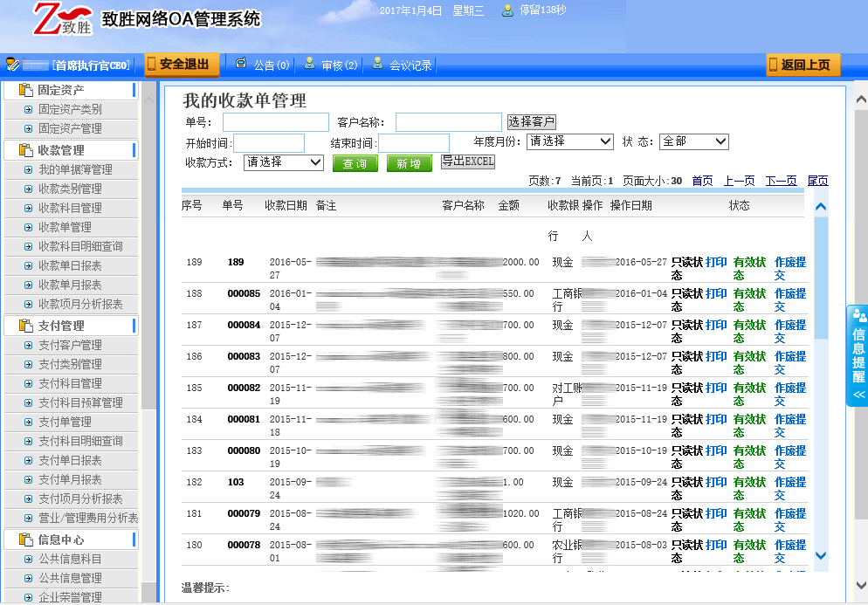Open 会议记录 meeting records

410,65
